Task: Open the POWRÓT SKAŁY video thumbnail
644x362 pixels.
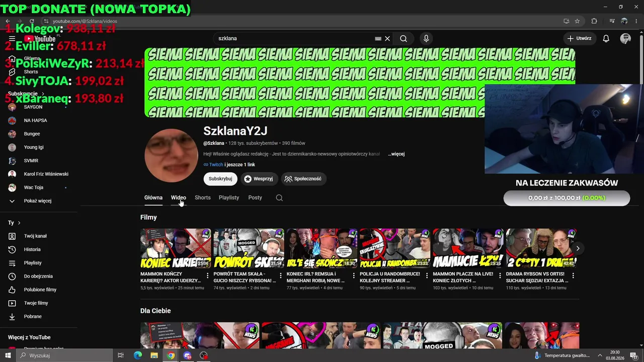Action: [249, 248]
